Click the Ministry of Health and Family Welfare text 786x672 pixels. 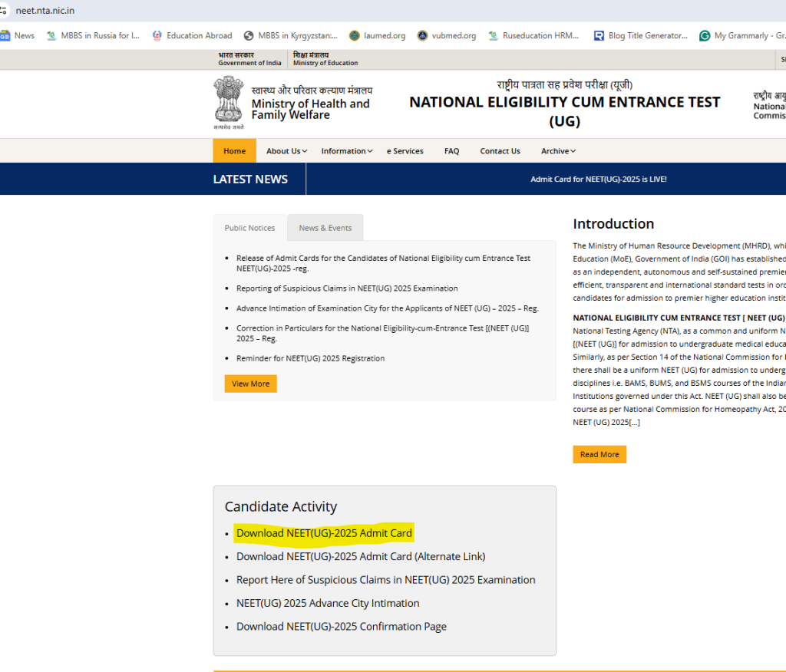click(x=311, y=109)
